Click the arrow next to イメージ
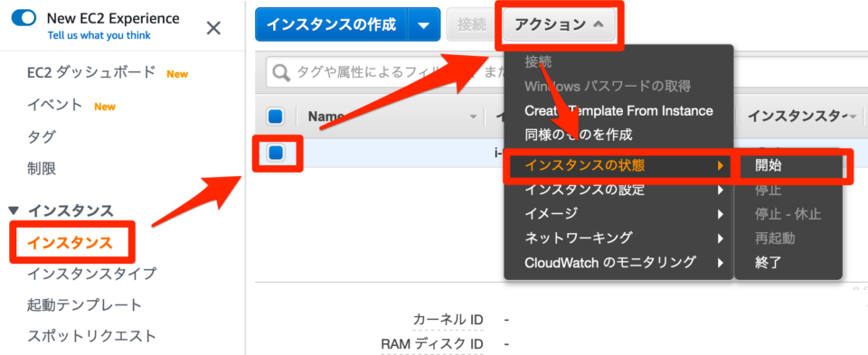868x355 pixels. (721, 214)
